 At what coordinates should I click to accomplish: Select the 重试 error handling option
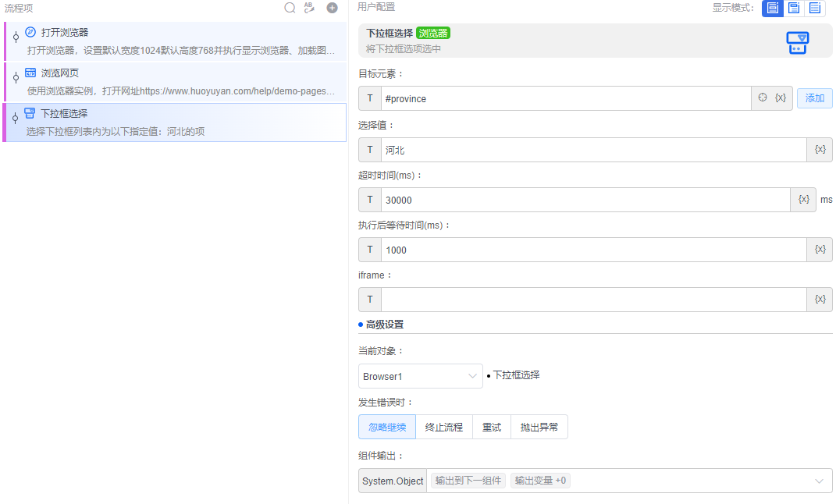491,427
